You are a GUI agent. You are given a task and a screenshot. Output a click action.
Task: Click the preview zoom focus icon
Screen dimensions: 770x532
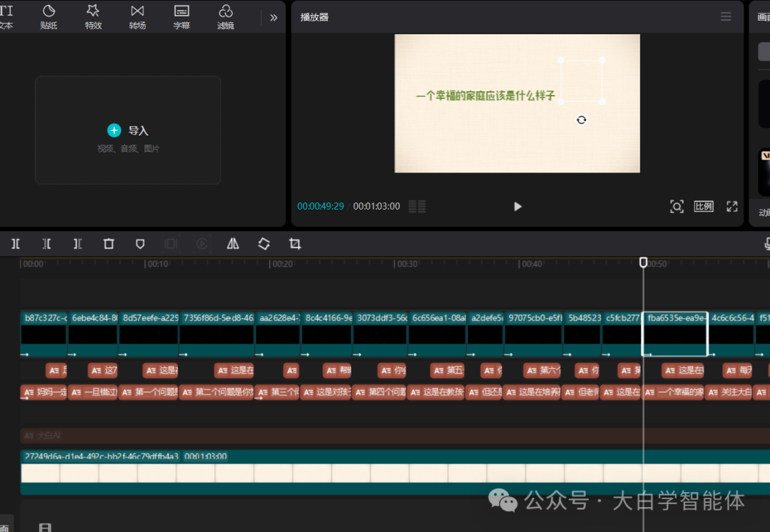(x=677, y=206)
